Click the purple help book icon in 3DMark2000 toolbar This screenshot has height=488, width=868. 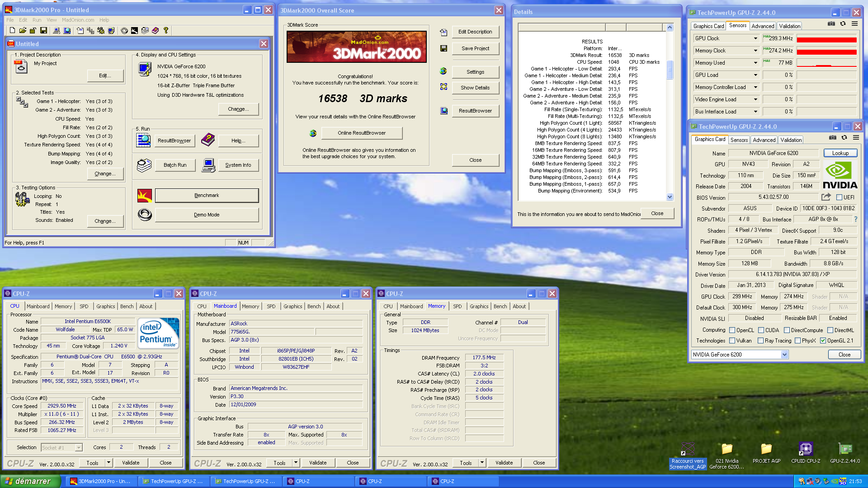156,30
